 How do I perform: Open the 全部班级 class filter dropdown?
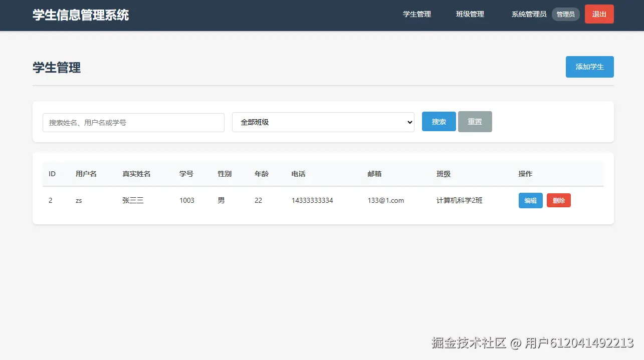coord(323,122)
